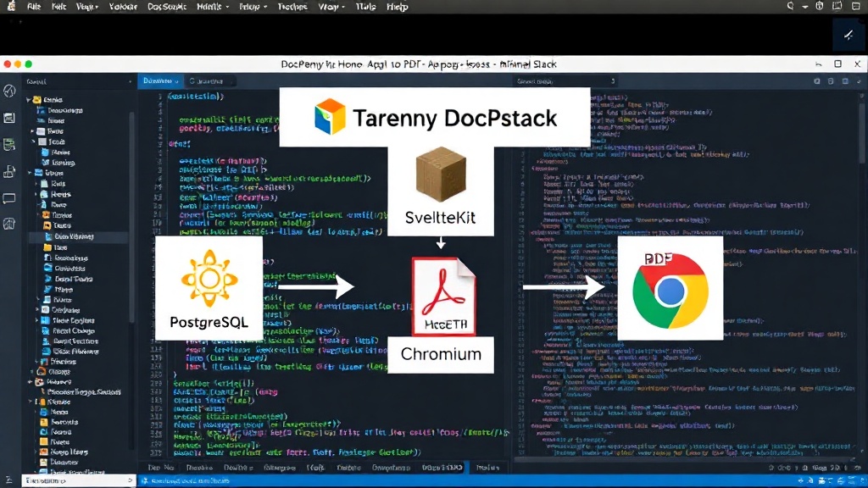The height and width of the screenshot is (488, 868).
Task: Click the open-book icon in the menu bar
Action: pyautogui.click(x=837, y=6)
